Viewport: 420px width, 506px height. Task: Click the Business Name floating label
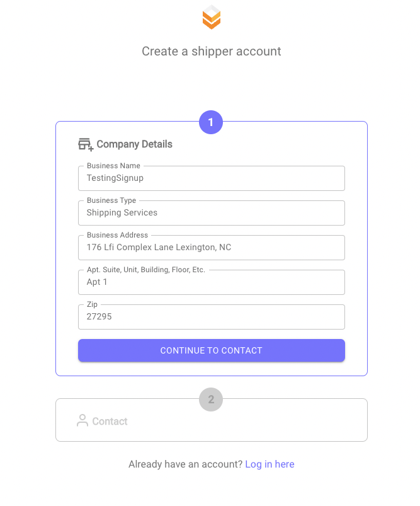[x=113, y=166]
